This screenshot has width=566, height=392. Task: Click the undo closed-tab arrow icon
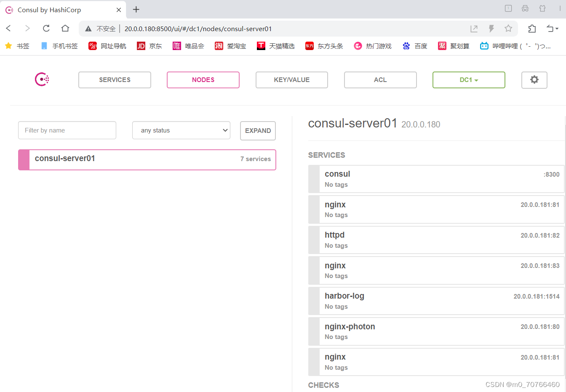552,29
